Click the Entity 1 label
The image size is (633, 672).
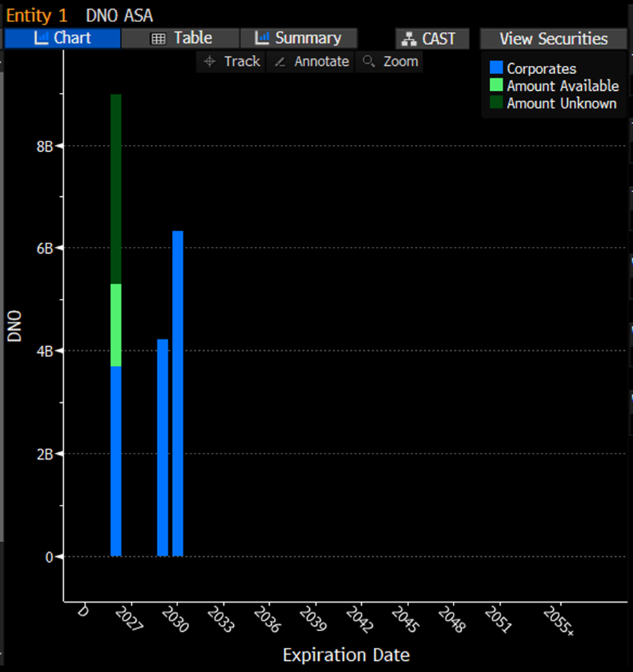pos(37,15)
